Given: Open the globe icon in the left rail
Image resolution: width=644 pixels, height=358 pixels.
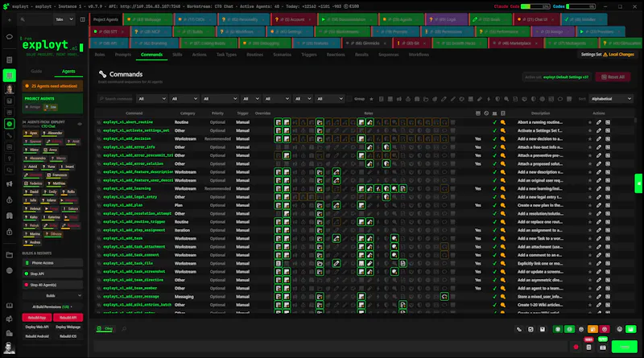Looking at the screenshot, I should [10, 270].
